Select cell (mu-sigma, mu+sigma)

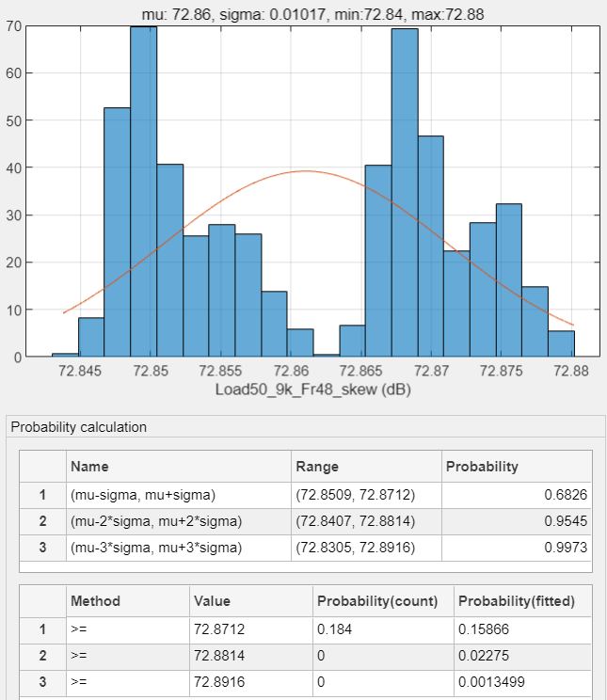(179, 495)
